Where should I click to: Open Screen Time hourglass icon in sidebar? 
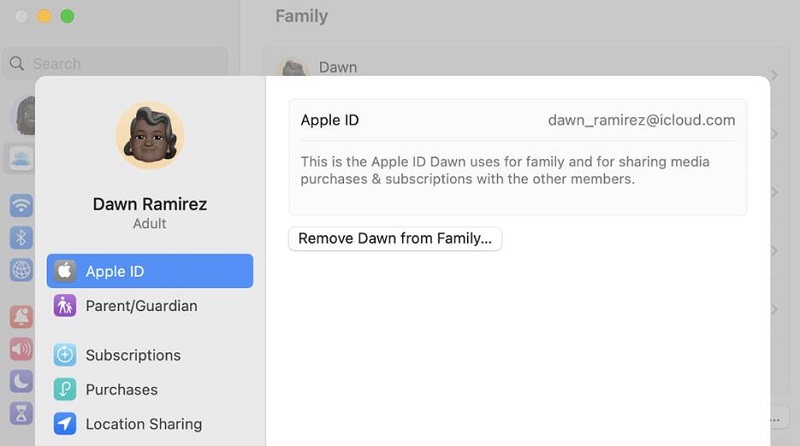(21, 413)
